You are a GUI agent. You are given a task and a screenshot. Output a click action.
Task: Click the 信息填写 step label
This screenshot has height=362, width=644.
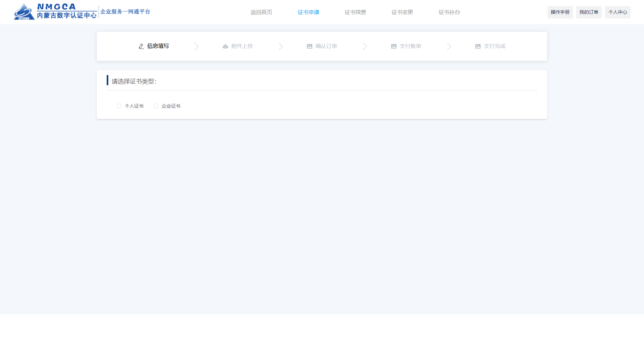pos(158,46)
